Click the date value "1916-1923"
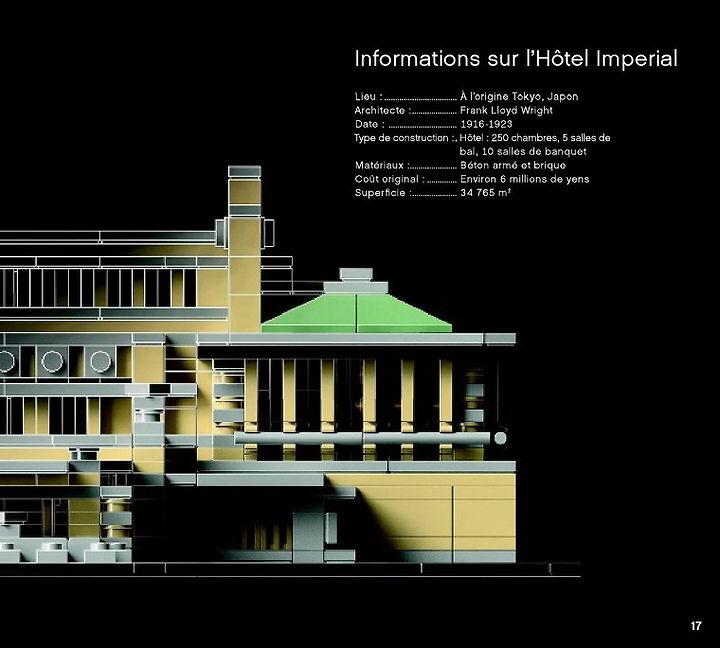Viewport: 720px width, 648px height. (486, 124)
